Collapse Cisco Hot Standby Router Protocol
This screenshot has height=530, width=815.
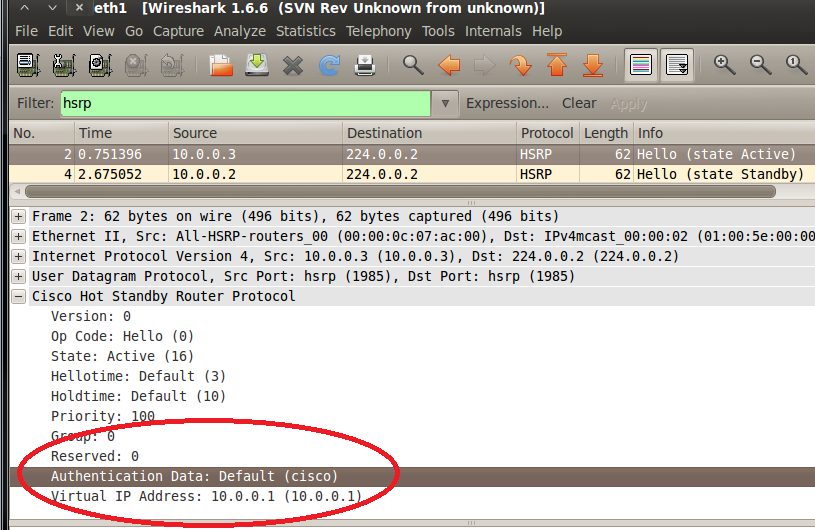click(x=19, y=296)
